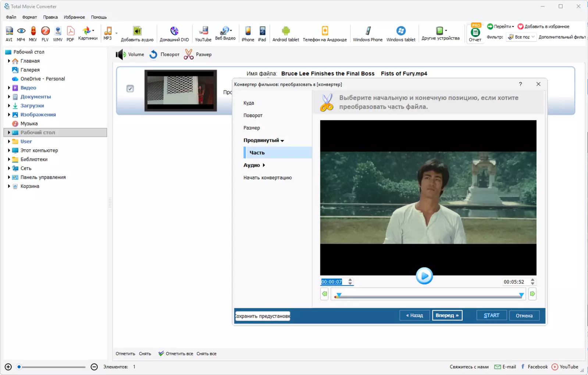Choose the Android tablet preset
Screen dimensions: 588x375
point(286,34)
